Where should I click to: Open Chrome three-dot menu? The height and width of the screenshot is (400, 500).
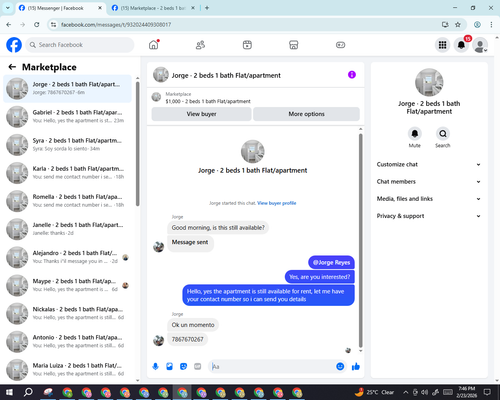pyautogui.click(x=491, y=25)
